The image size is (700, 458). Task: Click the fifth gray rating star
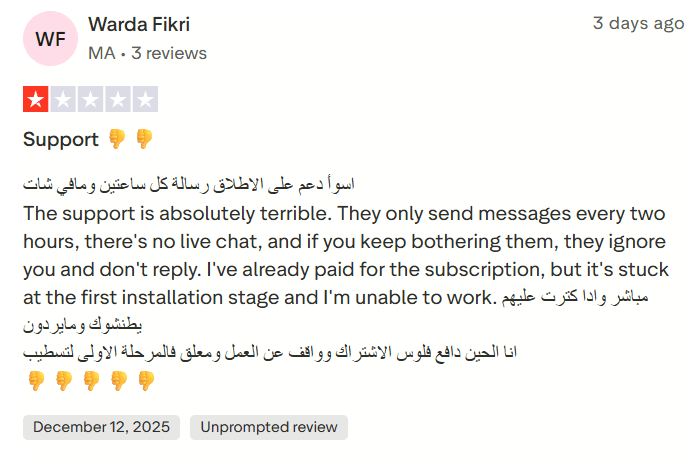point(145,99)
